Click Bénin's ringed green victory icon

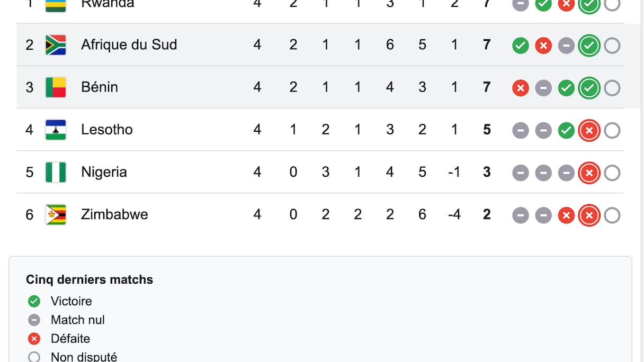(589, 88)
